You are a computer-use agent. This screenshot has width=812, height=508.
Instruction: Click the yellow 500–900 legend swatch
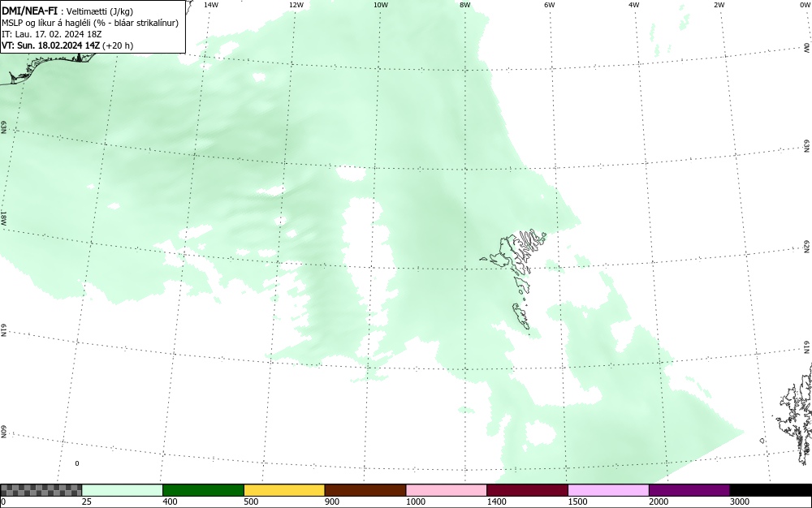[284, 490]
